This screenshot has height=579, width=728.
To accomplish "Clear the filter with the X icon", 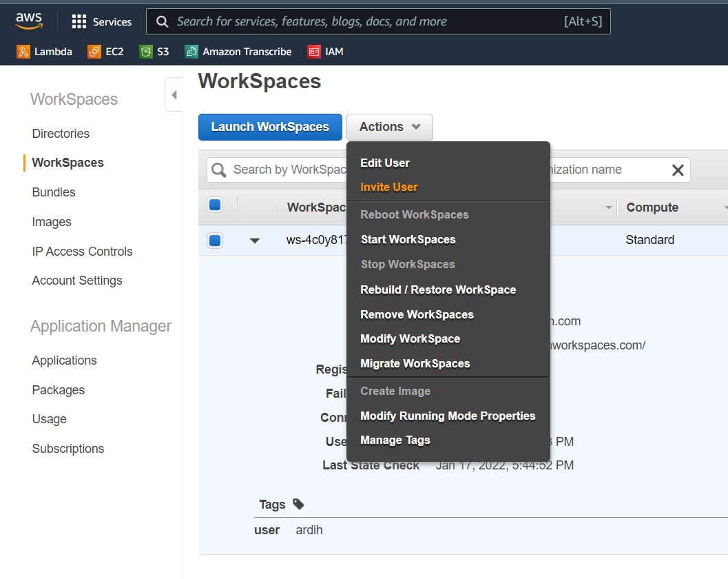I will click(x=678, y=170).
